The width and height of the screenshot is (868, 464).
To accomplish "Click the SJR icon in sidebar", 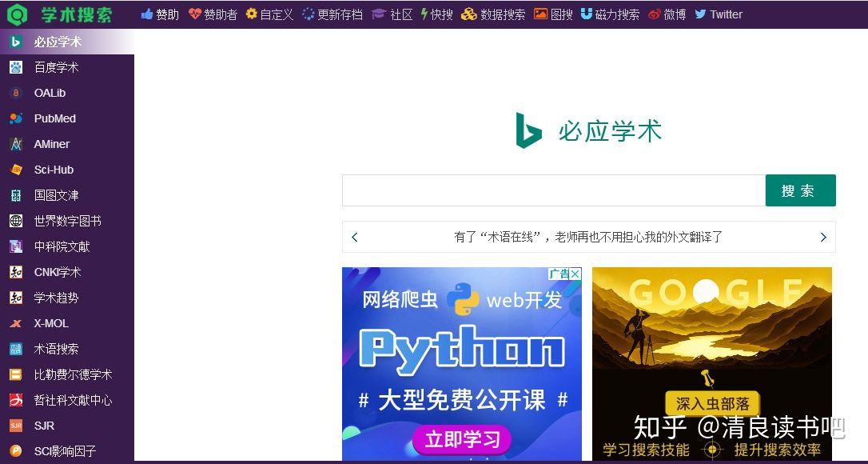I will pos(16,426).
